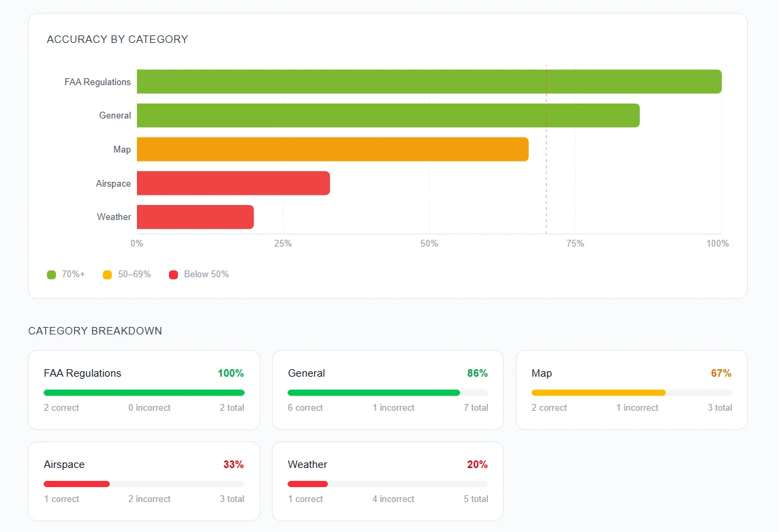Click the Weather card progress bar

[388, 484]
